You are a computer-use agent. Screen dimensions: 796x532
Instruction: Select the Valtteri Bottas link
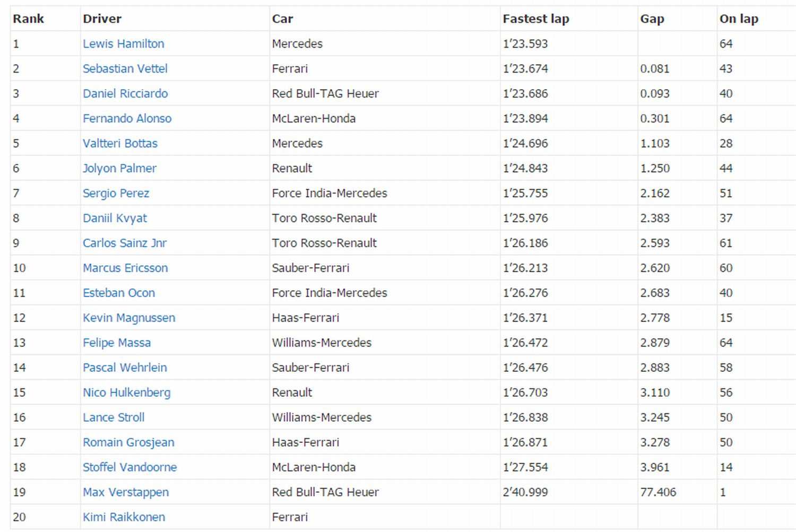point(120,143)
